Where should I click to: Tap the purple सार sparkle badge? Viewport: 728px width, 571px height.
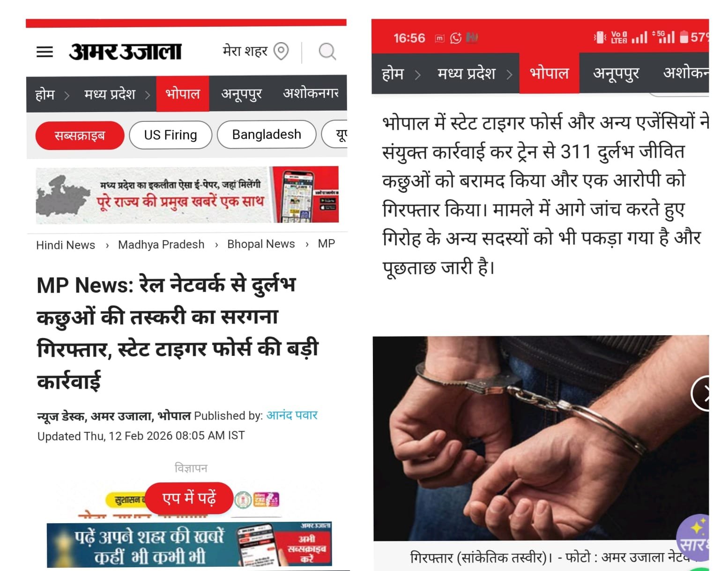pos(693,537)
